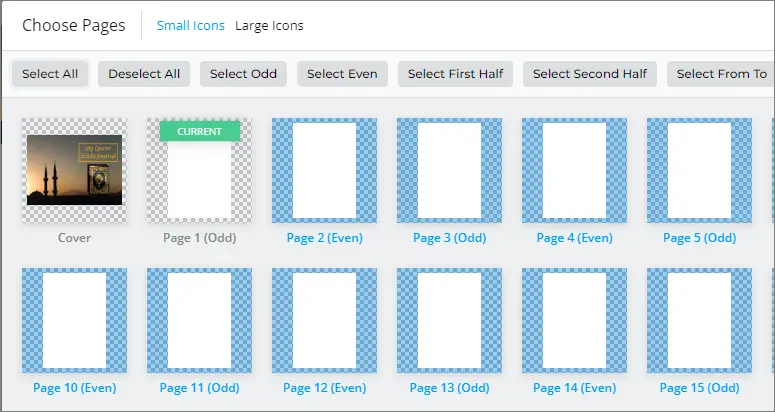
Task: Toggle Page 13 (Odd) thumbnail
Action: click(x=449, y=321)
